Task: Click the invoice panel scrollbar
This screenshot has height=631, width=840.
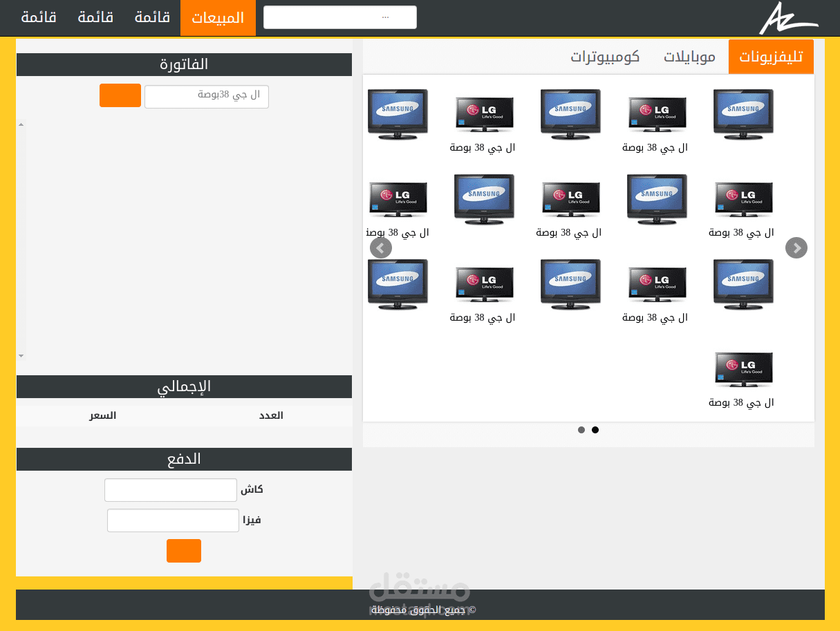Action: (21, 240)
